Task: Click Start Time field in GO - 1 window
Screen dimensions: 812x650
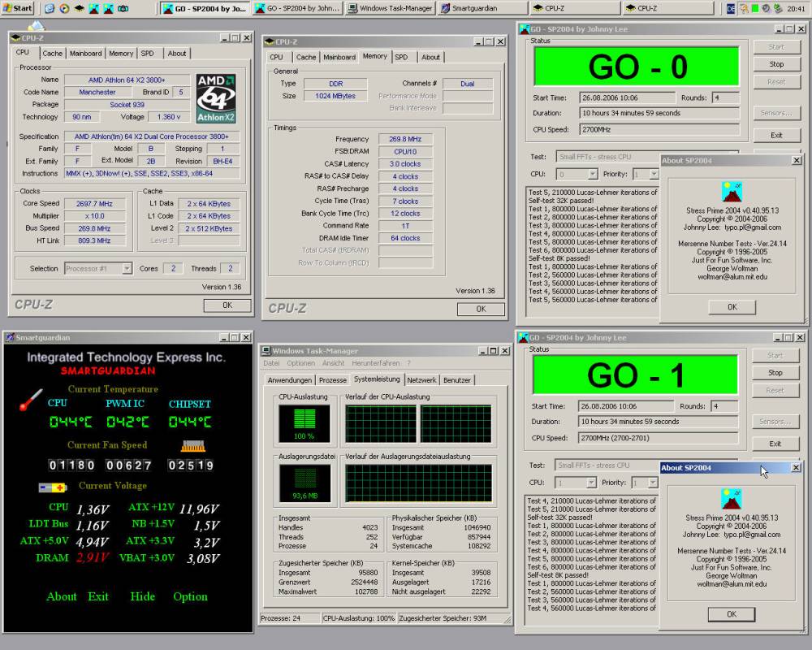Action: point(626,406)
